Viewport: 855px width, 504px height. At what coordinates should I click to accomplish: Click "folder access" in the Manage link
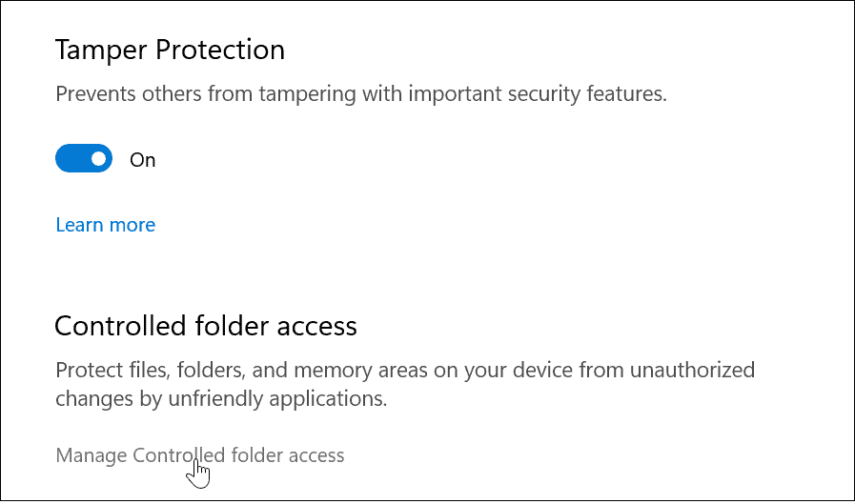[288, 455]
